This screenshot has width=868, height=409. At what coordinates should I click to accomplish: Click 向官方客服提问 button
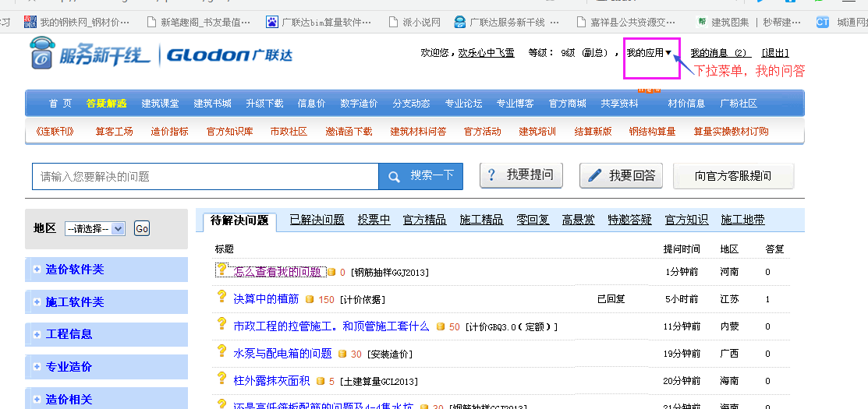734,176
